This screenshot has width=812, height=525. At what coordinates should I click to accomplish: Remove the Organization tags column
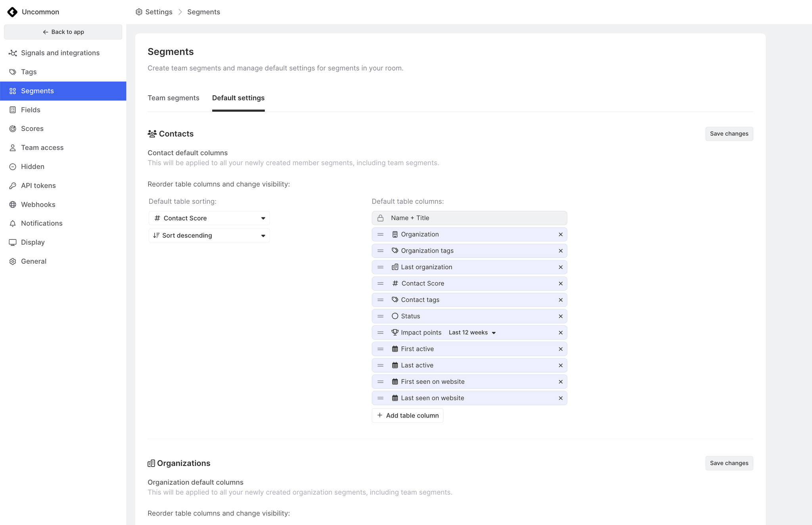[x=560, y=251]
